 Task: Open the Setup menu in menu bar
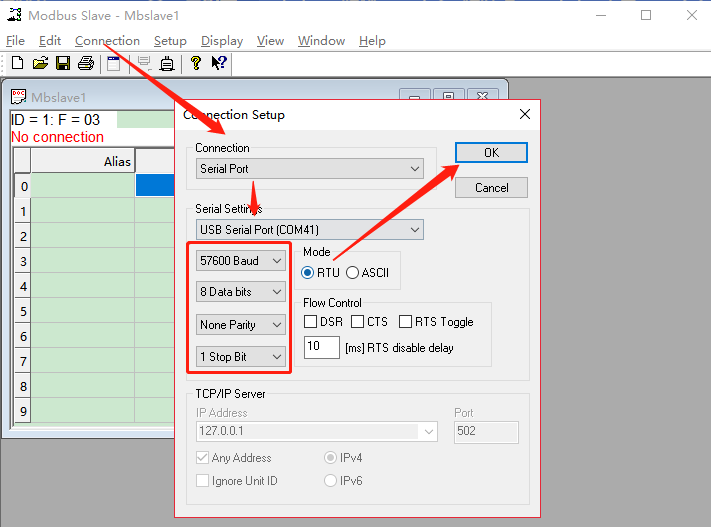[170, 41]
